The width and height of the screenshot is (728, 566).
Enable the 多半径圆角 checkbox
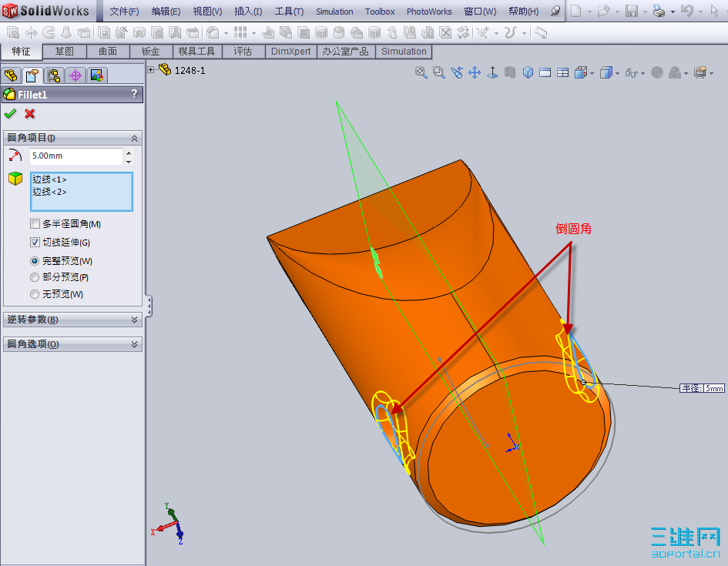click(x=35, y=224)
